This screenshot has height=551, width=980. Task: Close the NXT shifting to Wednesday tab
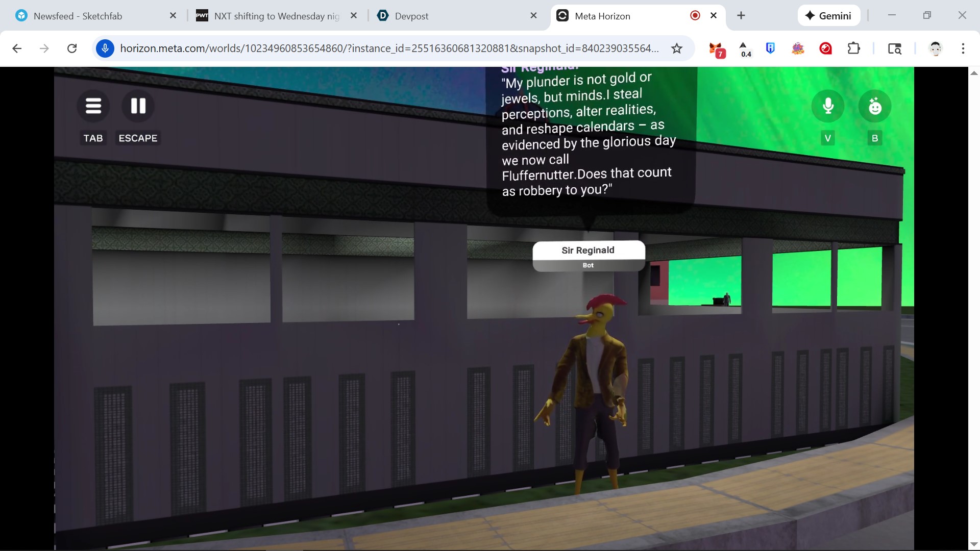point(353,16)
